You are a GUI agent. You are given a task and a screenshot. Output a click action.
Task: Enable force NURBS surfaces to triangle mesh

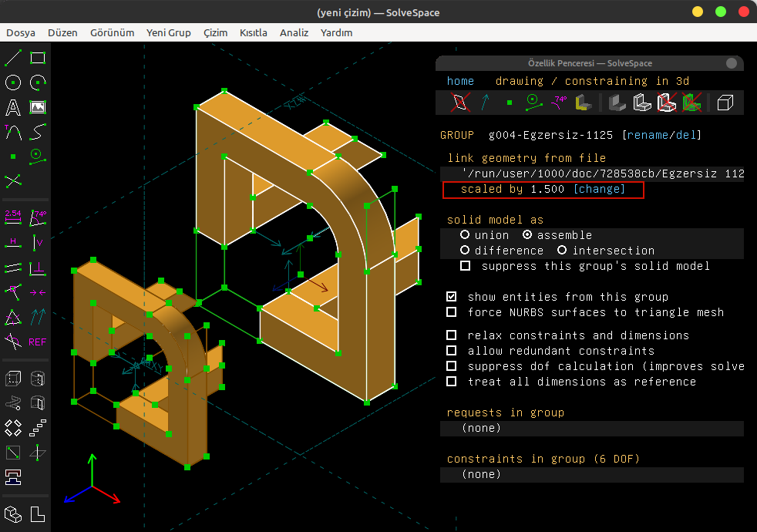click(x=452, y=311)
